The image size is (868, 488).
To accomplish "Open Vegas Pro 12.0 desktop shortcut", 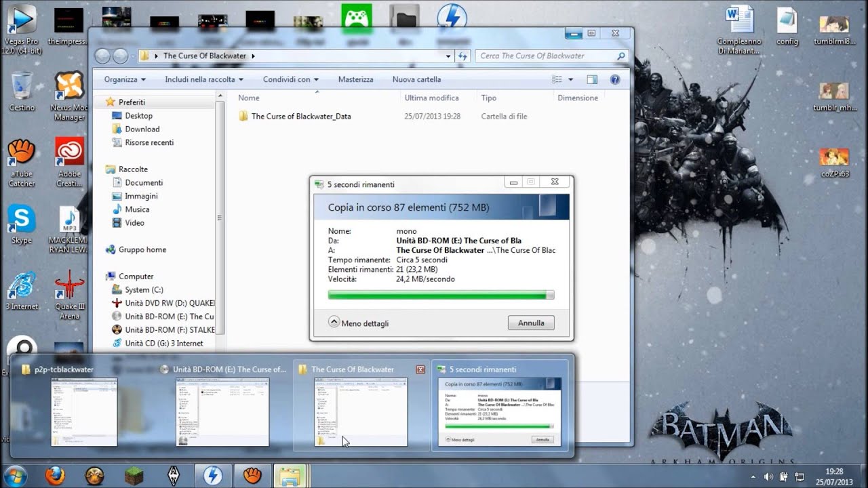I will click(21, 27).
